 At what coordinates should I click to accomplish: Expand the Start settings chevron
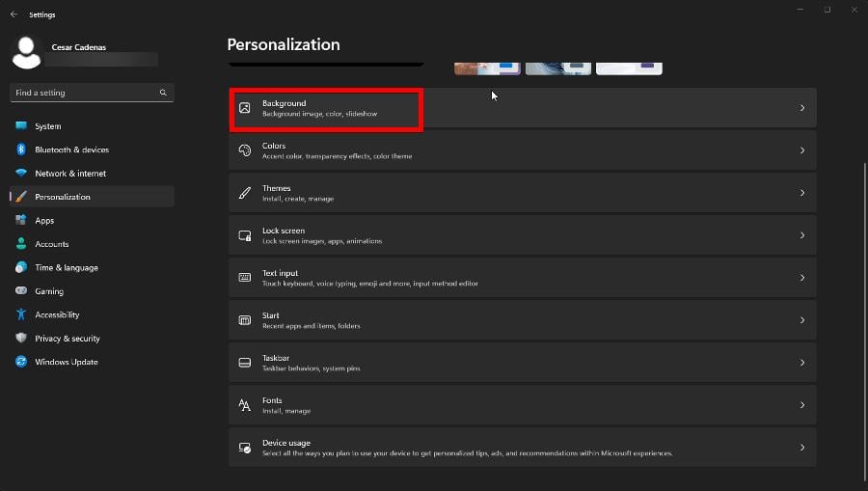point(802,320)
